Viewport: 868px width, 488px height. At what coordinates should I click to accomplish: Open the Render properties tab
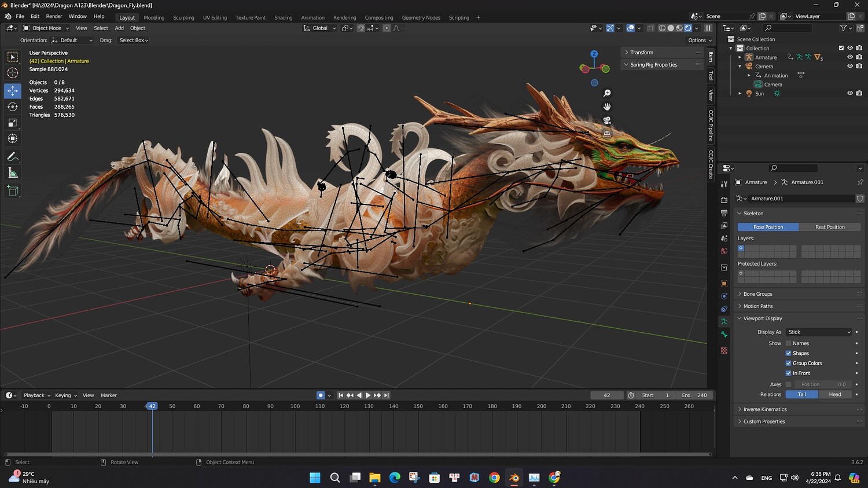(x=724, y=200)
